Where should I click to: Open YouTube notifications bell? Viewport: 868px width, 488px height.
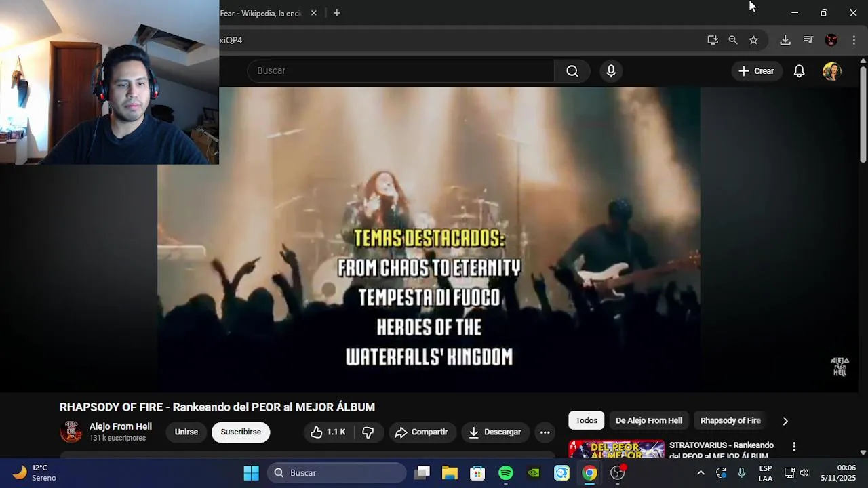800,71
